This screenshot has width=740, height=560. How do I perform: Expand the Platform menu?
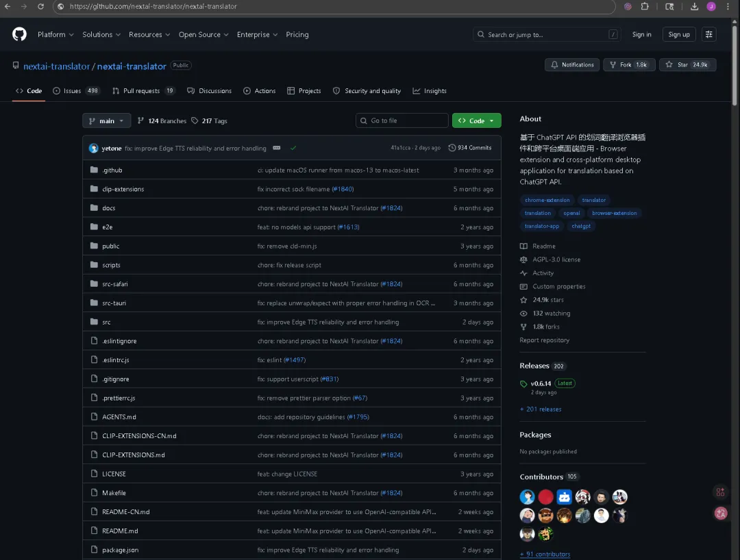pyautogui.click(x=56, y=34)
